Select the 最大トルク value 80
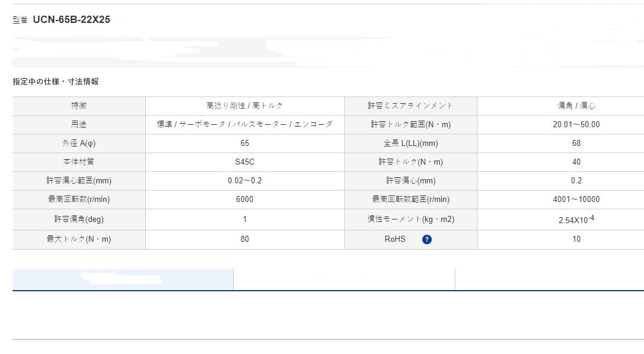Screen dimensions: 644x354 pyautogui.click(x=244, y=239)
